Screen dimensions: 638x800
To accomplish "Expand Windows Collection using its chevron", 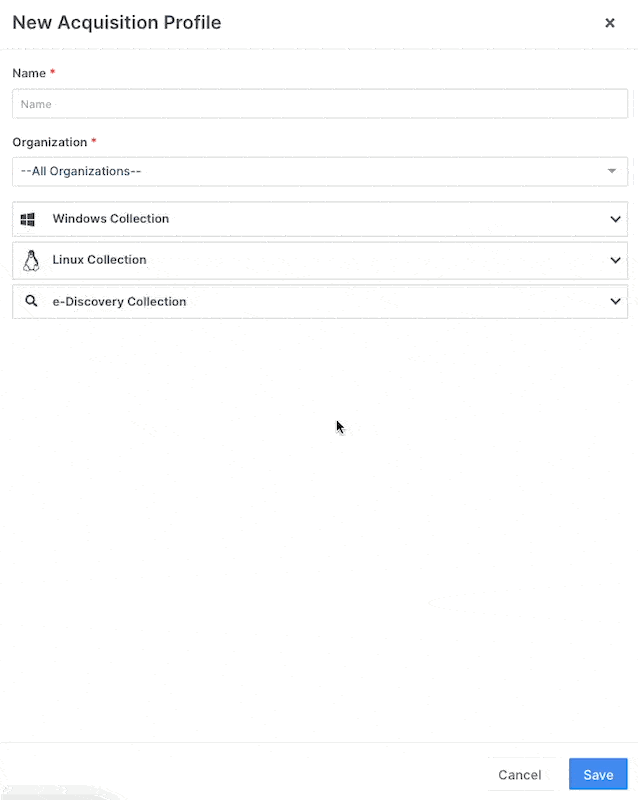I will pyautogui.click(x=615, y=219).
